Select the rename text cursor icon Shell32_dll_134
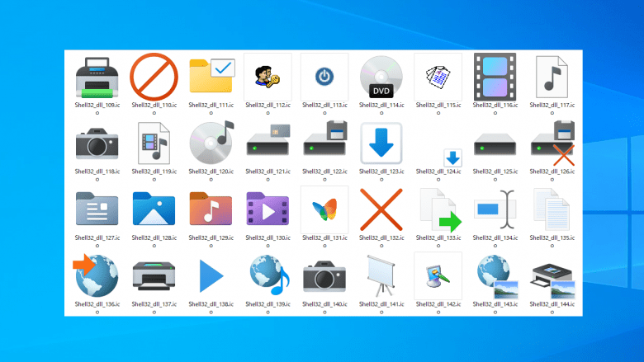 [495, 209]
